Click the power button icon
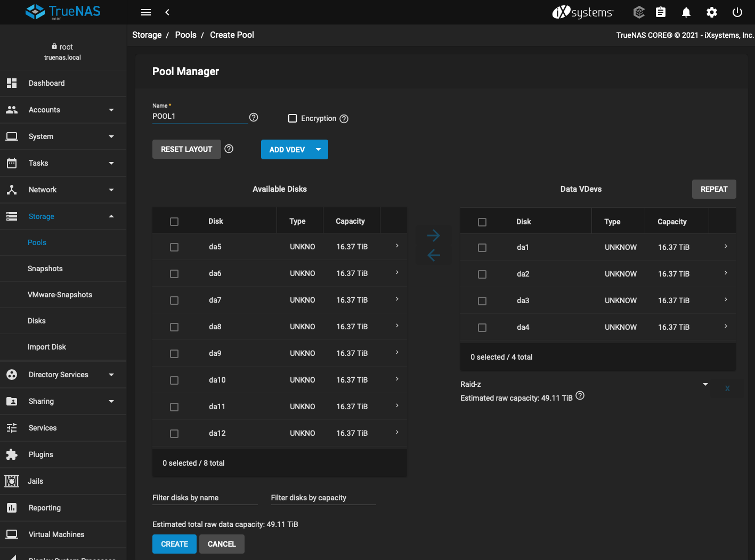 pyautogui.click(x=737, y=12)
